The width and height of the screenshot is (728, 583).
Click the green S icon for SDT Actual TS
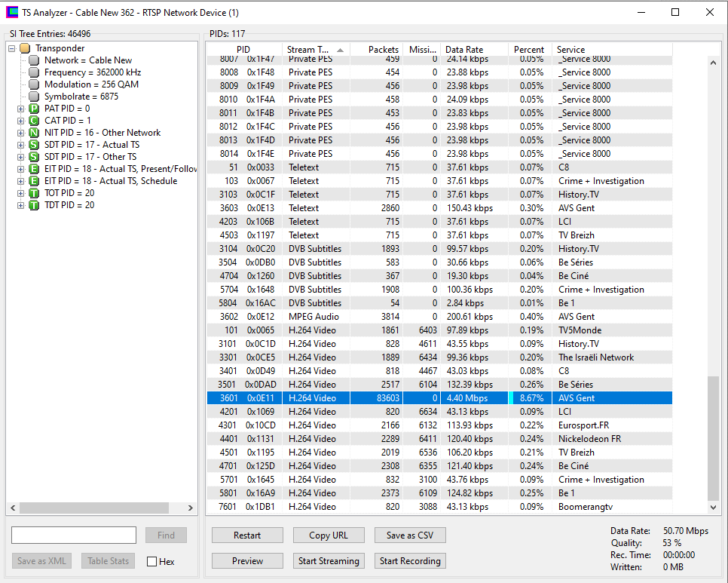click(34, 145)
